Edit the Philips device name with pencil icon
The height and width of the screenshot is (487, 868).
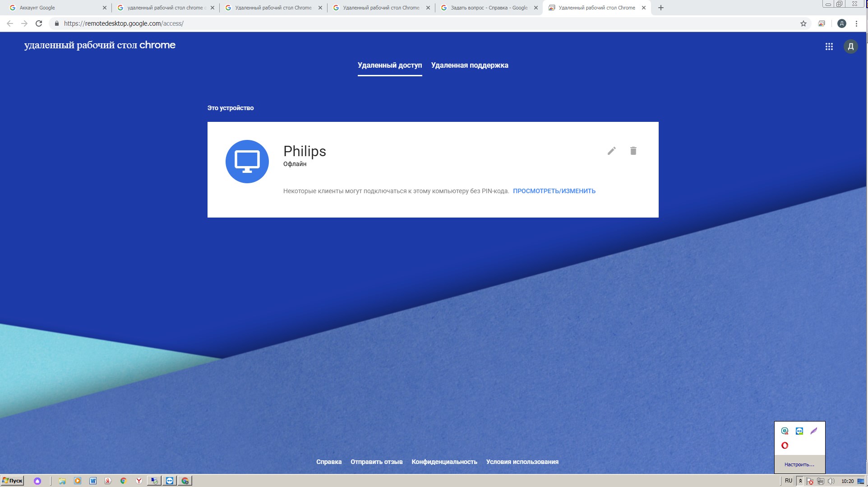click(x=611, y=151)
